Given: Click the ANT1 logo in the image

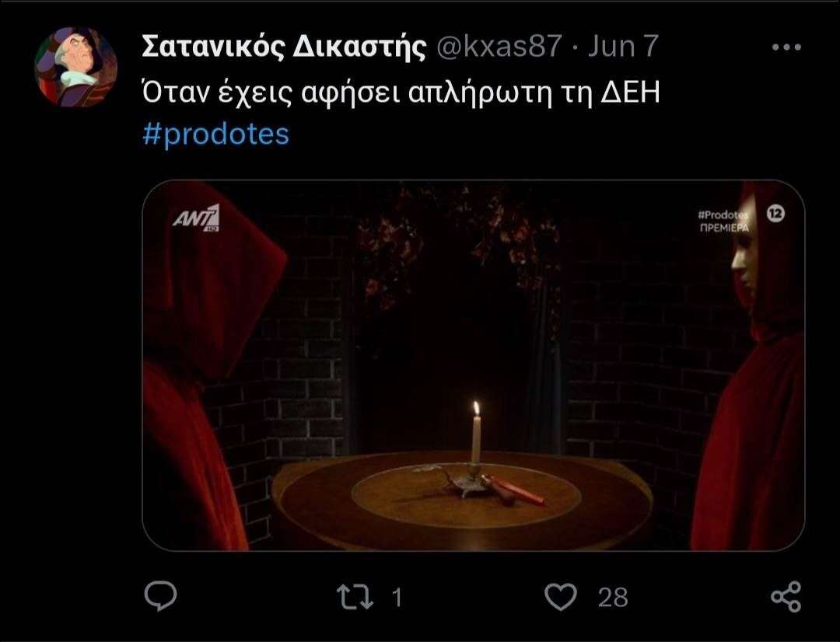Looking at the screenshot, I should [x=196, y=217].
